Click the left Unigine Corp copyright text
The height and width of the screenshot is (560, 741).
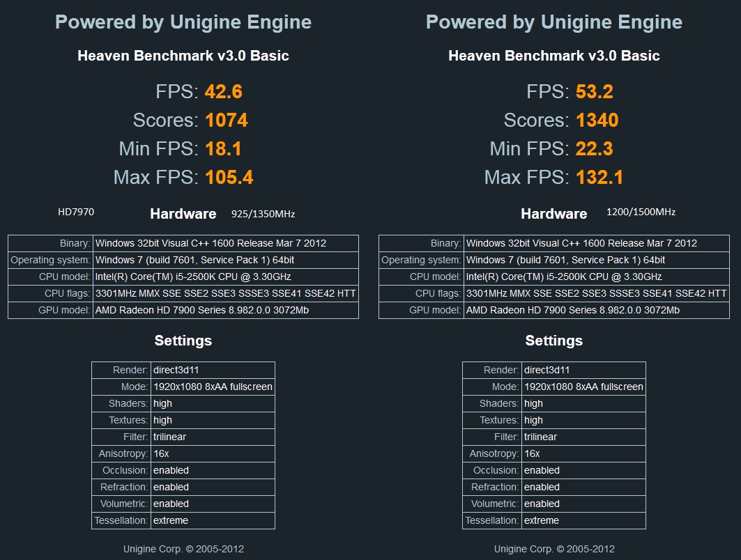tap(183, 549)
